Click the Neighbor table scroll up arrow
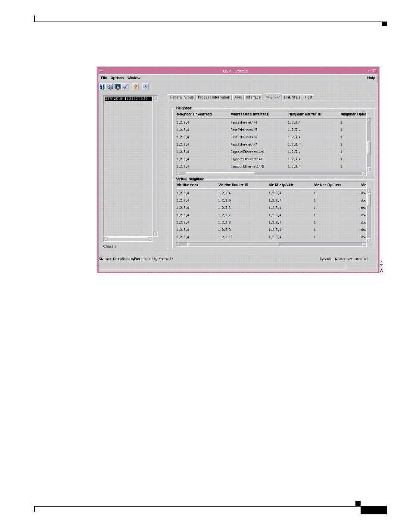Screen dimensions: 411x532 pyautogui.click(x=369, y=121)
